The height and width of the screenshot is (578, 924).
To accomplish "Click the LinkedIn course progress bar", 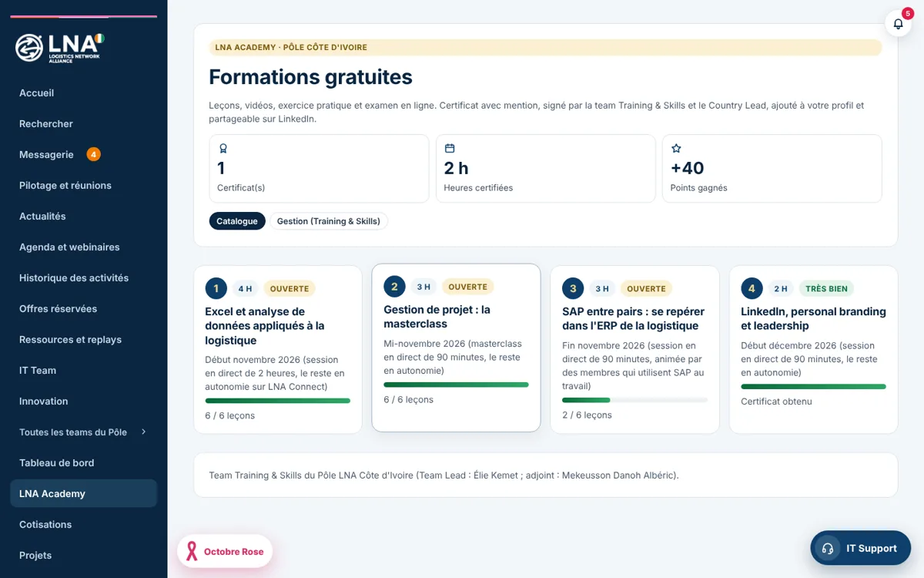I will [x=813, y=387].
